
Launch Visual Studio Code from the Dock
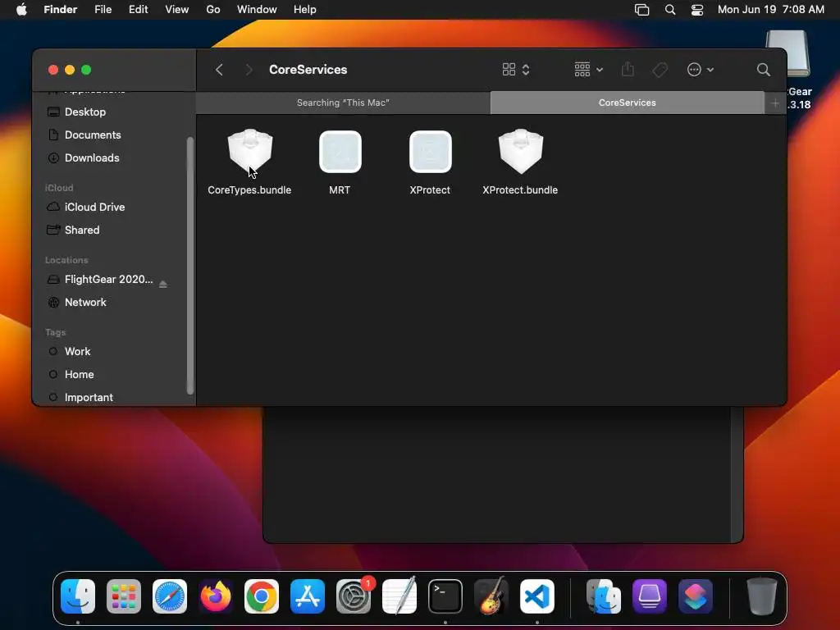tap(537, 596)
